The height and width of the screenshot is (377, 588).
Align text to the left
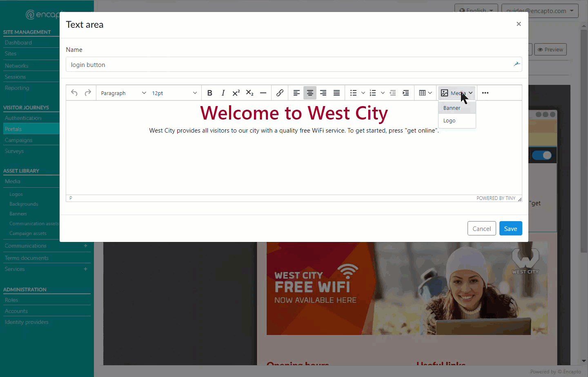[x=296, y=93]
